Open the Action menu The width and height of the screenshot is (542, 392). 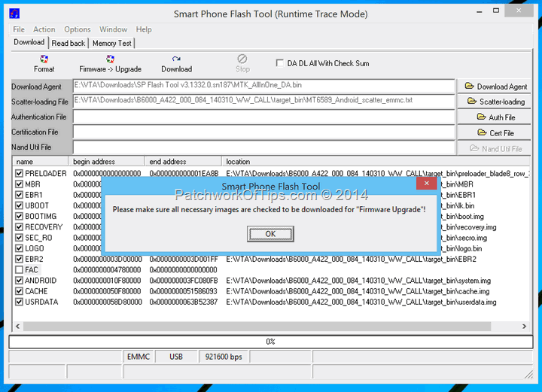[44, 29]
